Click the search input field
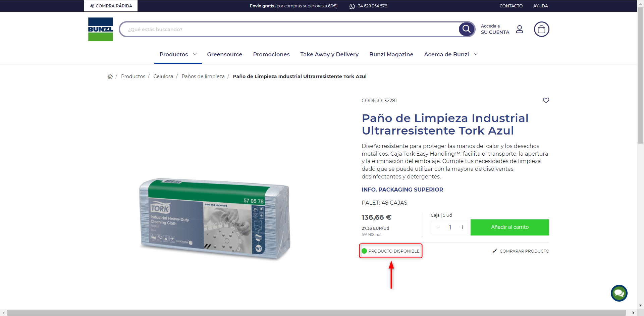The width and height of the screenshot is (644, 316). pos(289,29)
